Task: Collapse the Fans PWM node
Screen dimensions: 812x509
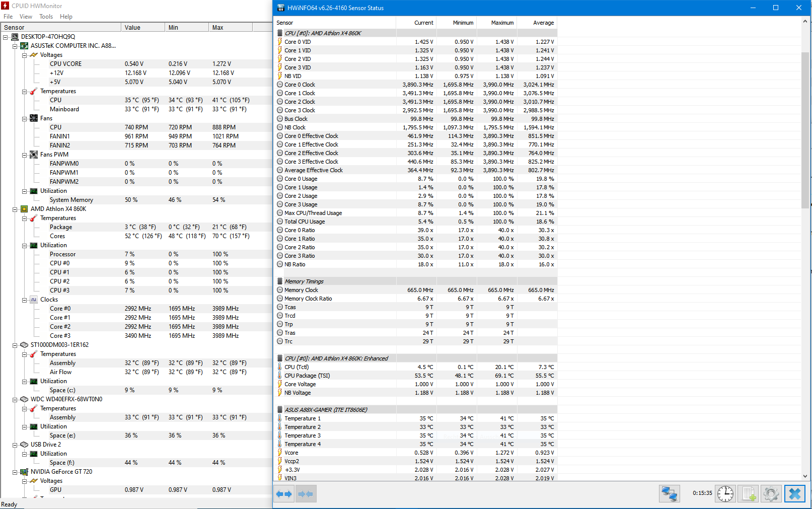Action: pyautogui.click(x=24, y=155)
